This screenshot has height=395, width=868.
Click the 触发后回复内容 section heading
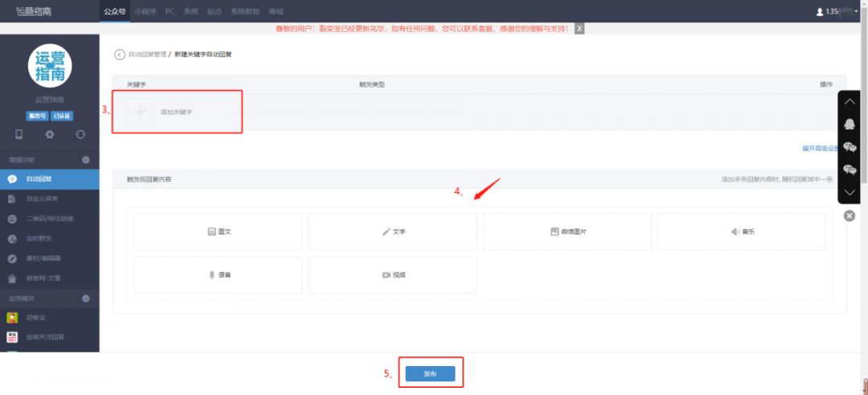click(x=149, y=179)
